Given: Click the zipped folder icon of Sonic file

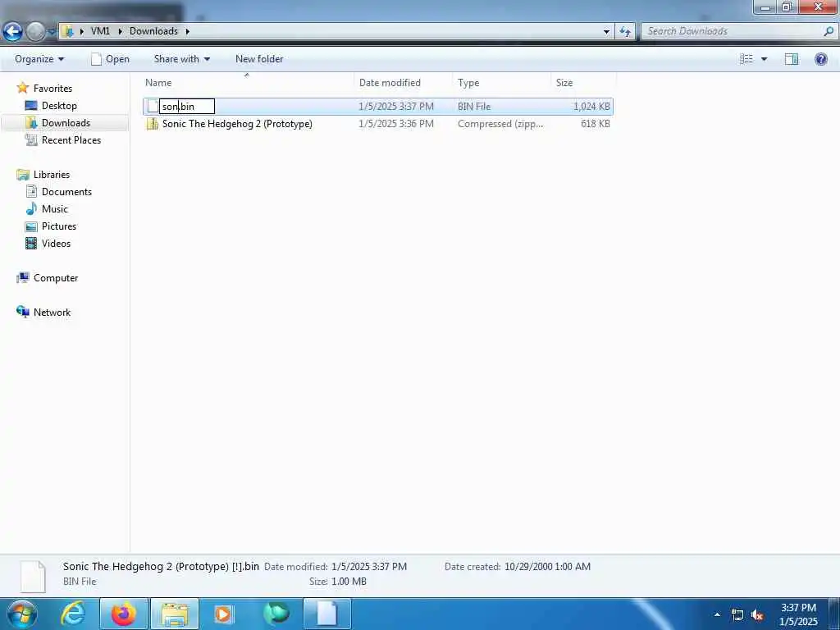Looking at the screenshot, I should [152, 124].
